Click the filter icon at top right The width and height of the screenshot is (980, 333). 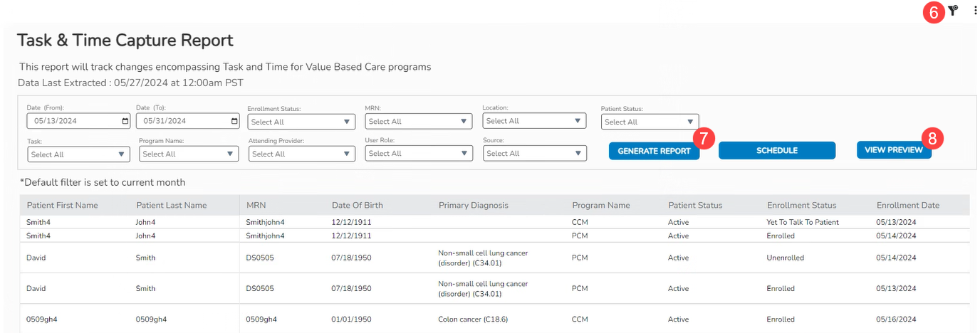click(x=953, y=10)
